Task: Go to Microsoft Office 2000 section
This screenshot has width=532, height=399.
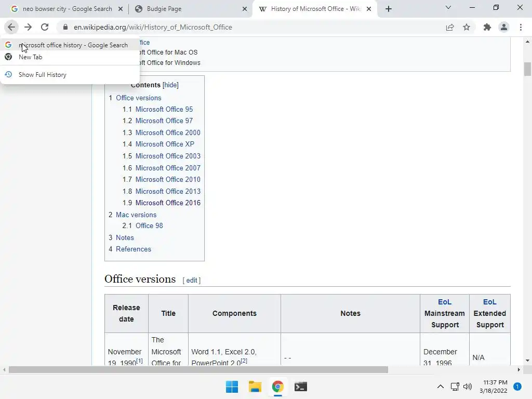Action: click(168, 132)
